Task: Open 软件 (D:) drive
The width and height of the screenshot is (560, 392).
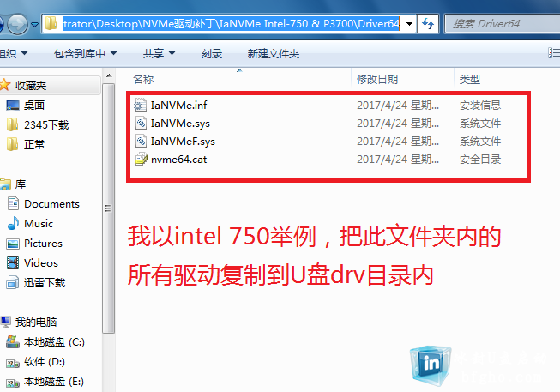Action: (x=45, y=362)
